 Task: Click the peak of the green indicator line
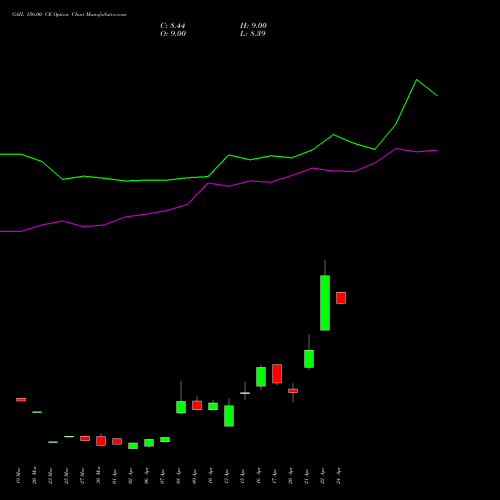[x=417, y=80]
